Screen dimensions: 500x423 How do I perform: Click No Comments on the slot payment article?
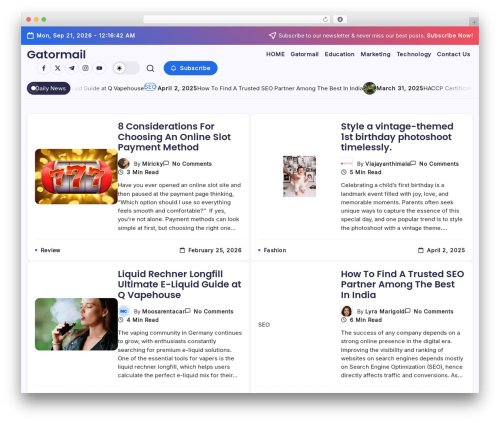(x=192, y=164)
